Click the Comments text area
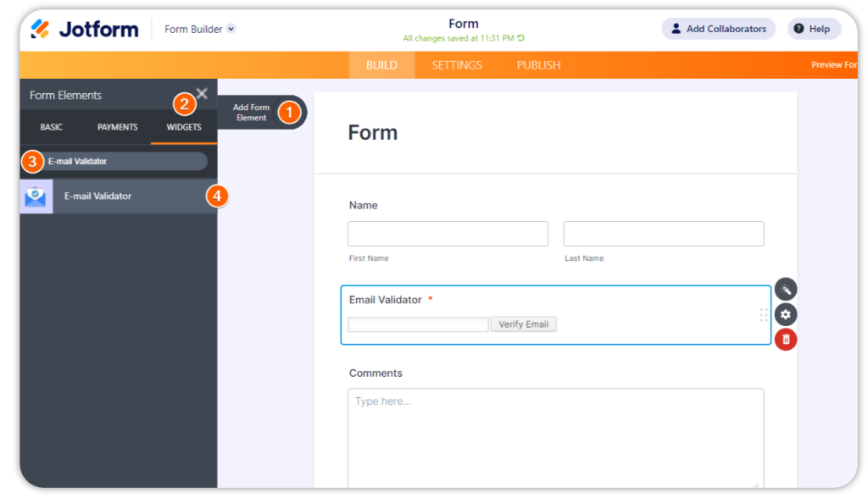 tap(556, 438)
